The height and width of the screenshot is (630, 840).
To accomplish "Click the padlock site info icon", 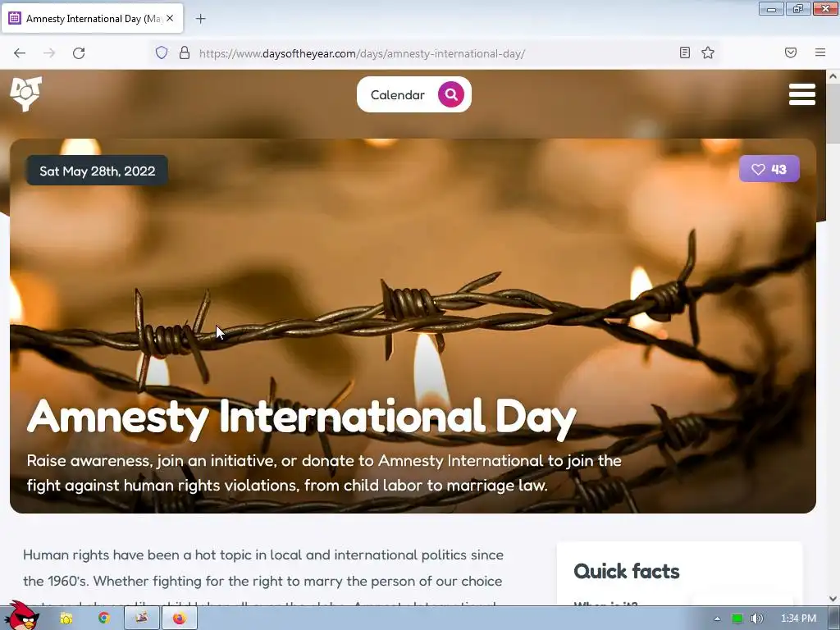I will tap(185, 52).
